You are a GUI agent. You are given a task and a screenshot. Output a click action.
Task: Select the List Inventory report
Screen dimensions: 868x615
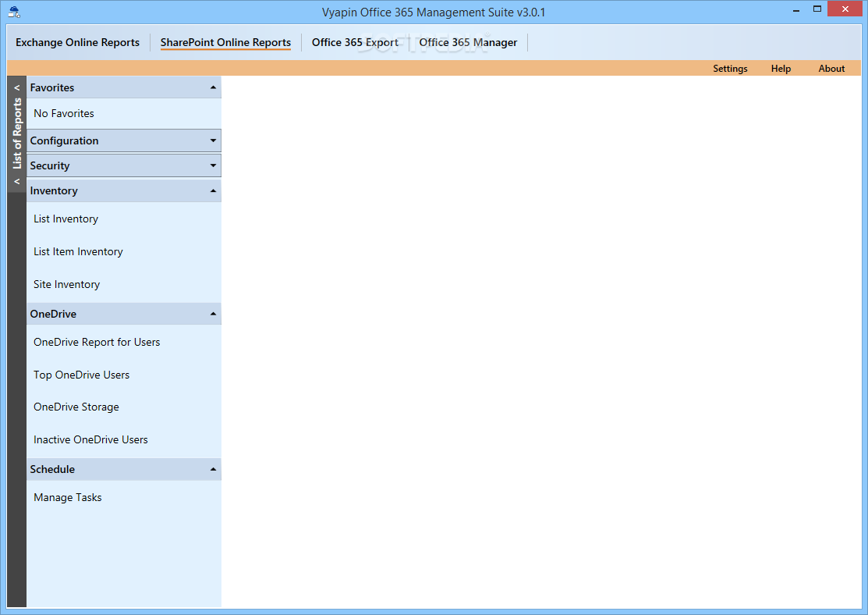tap(66, 219)
